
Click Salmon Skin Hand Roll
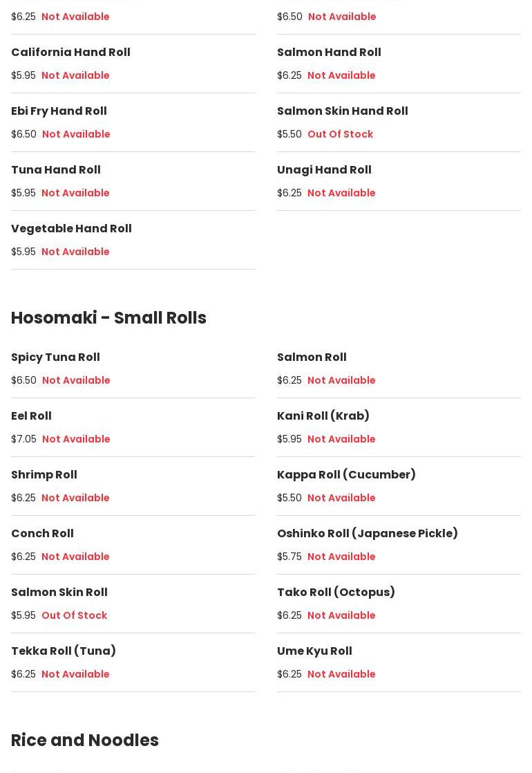point(342,111)
